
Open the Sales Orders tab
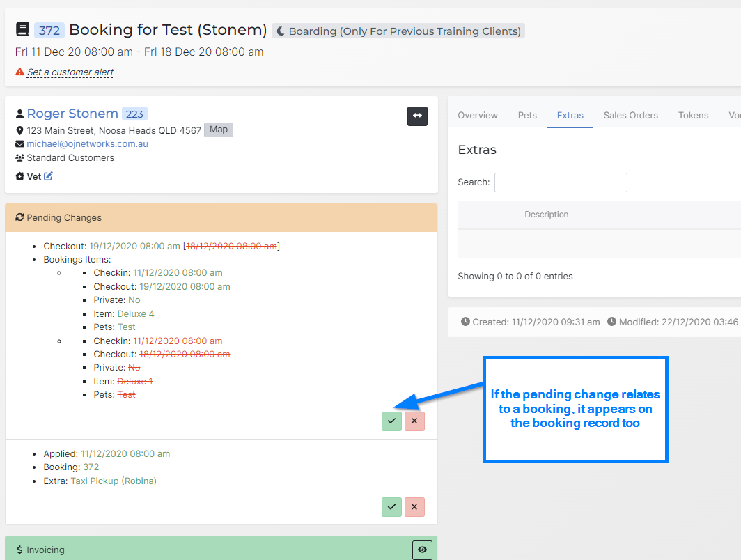pyautogui.click(x=630, y=116)
